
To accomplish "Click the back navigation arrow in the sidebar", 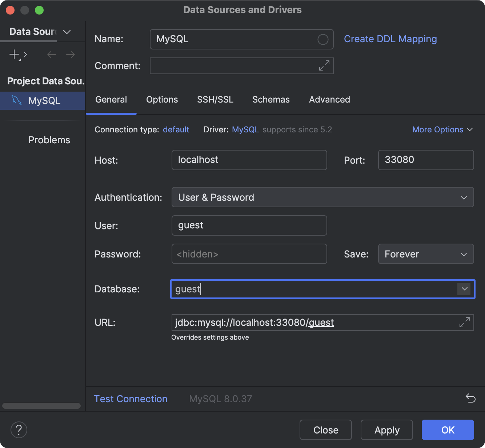I will 51,55.
